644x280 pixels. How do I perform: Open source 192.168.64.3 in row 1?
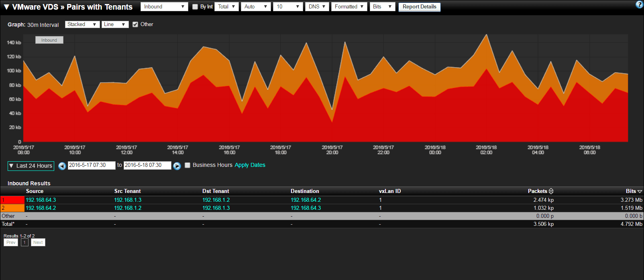[41, 200]
